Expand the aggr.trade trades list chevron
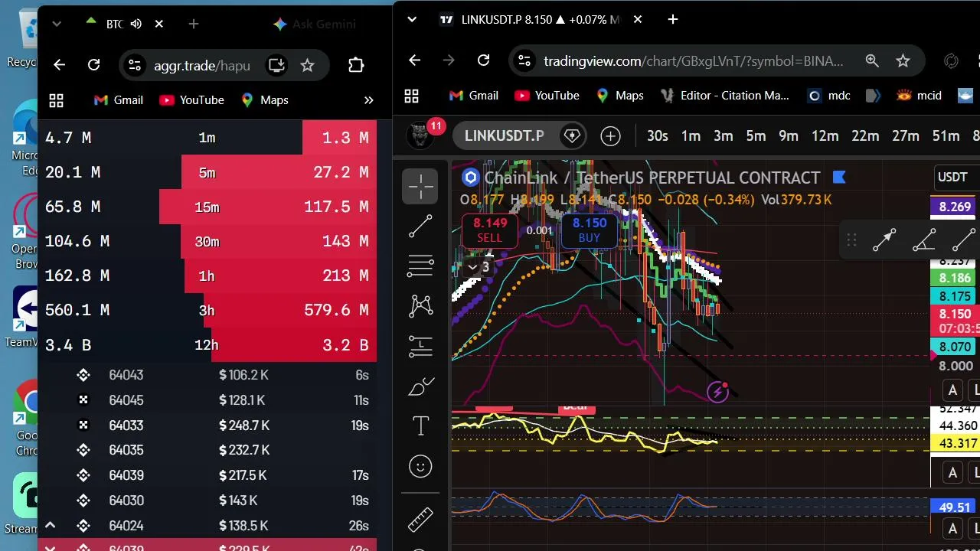 50,525
